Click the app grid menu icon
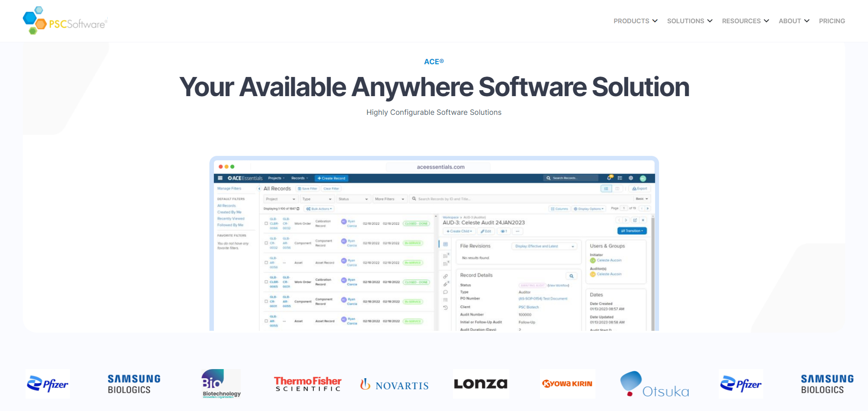Screen dimensions: 868x411 tap(220, 178)
